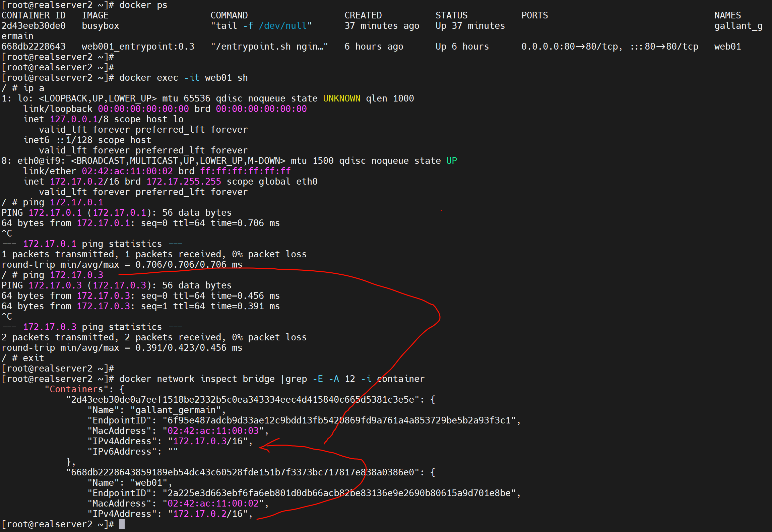Click the green UP state text
Screen dimensions: 772x532
pyautogui.click(x=451, y=161)
